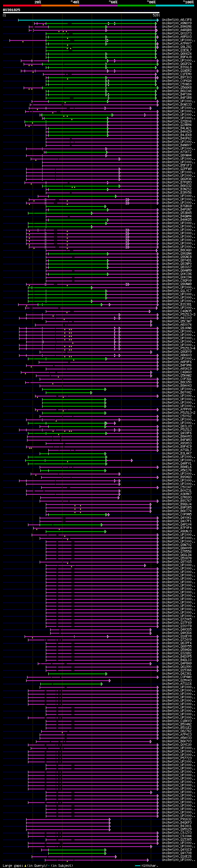Select the UniRef100_B7GBG9 label

(x=177, y=206)
